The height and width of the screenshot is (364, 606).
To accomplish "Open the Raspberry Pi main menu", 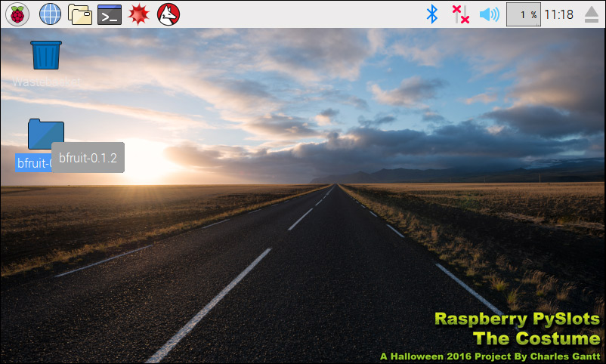I will (x=17, y=14).
